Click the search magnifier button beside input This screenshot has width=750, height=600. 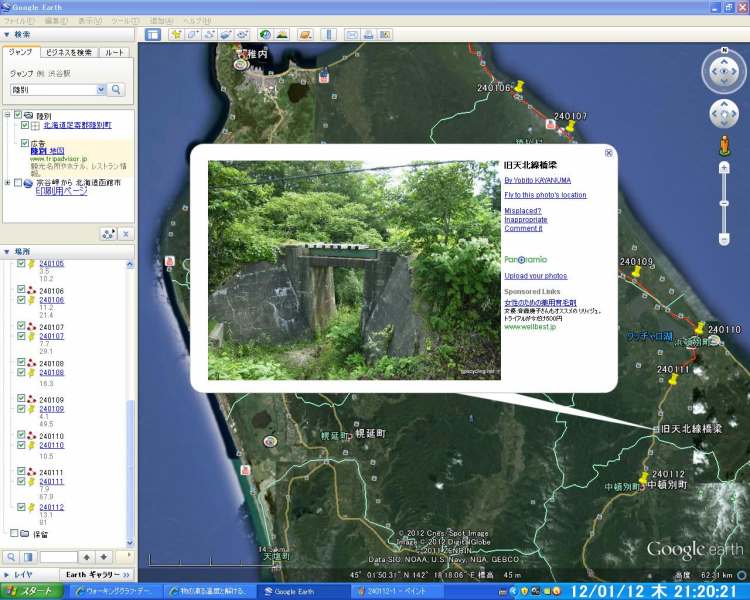tap(117, 90)
